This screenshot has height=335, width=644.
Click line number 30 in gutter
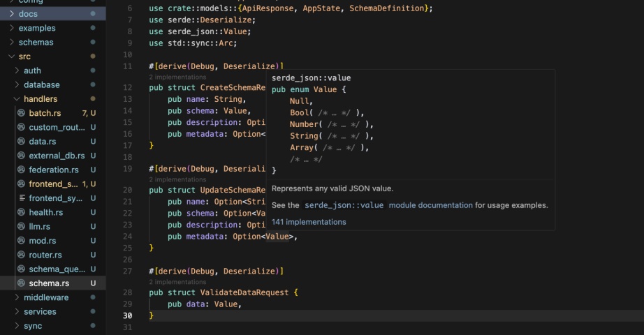click(127, 315)
